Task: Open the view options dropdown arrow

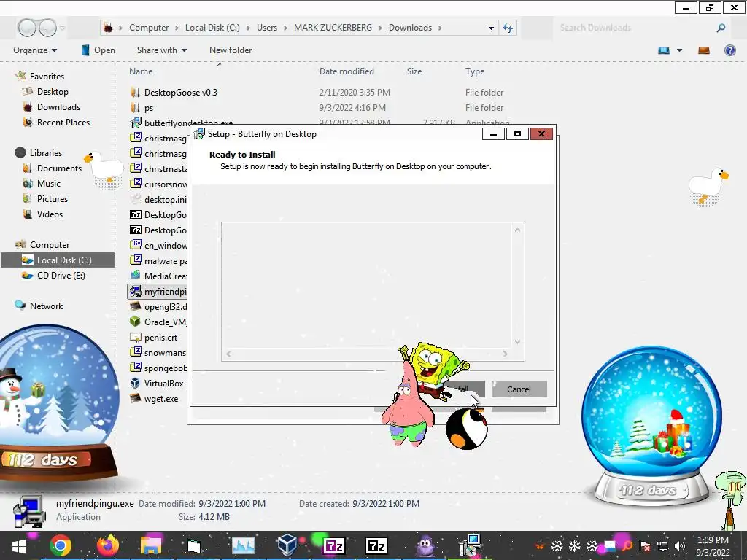Action: [x=679, y=50]
